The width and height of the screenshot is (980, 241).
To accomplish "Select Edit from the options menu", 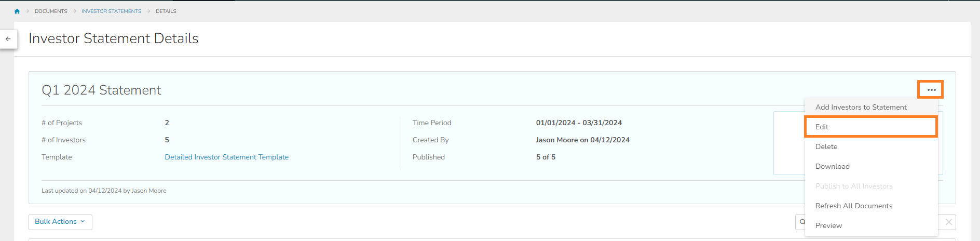I will [x=871, y=127].
